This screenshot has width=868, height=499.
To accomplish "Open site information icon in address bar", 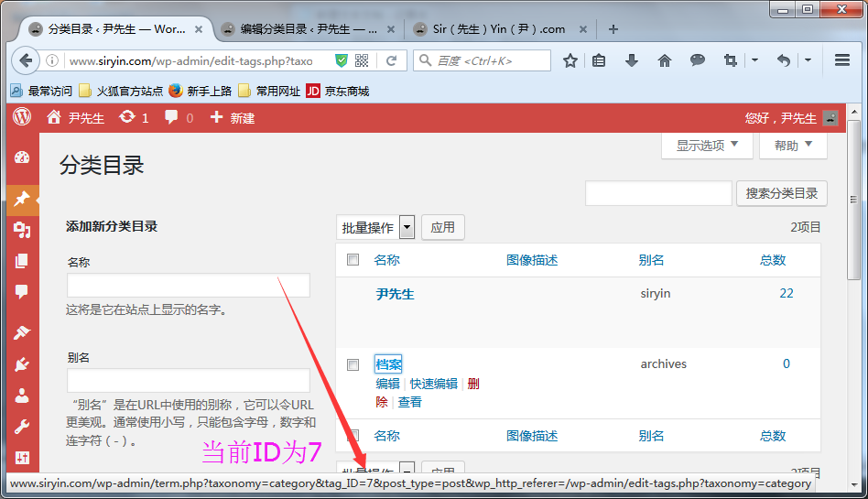I will coord(52,60).
